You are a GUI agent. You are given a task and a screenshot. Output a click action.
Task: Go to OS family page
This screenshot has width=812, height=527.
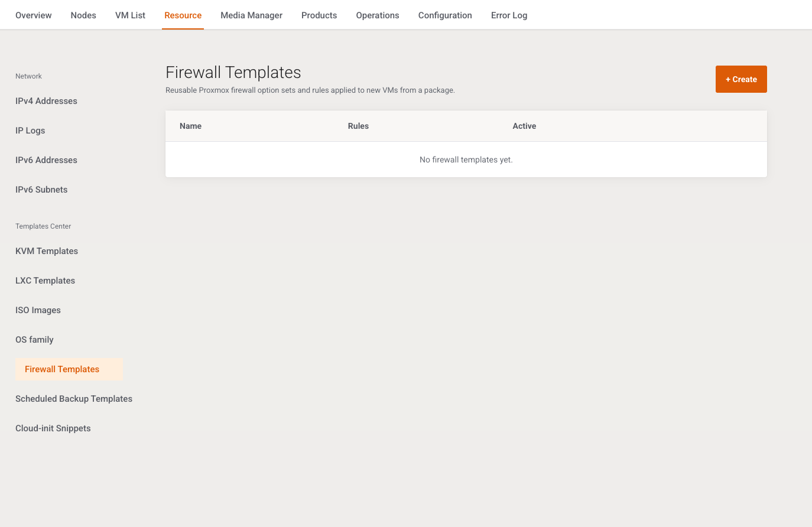[x=34, y=340]
